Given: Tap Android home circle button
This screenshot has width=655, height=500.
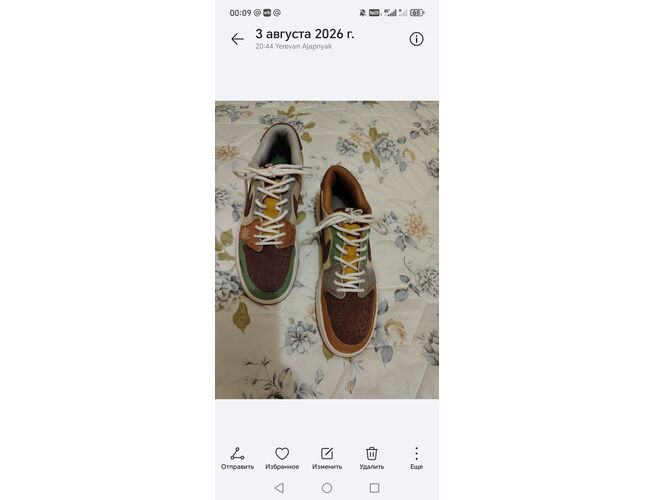Looking at the screenshot, I should 327,488.
